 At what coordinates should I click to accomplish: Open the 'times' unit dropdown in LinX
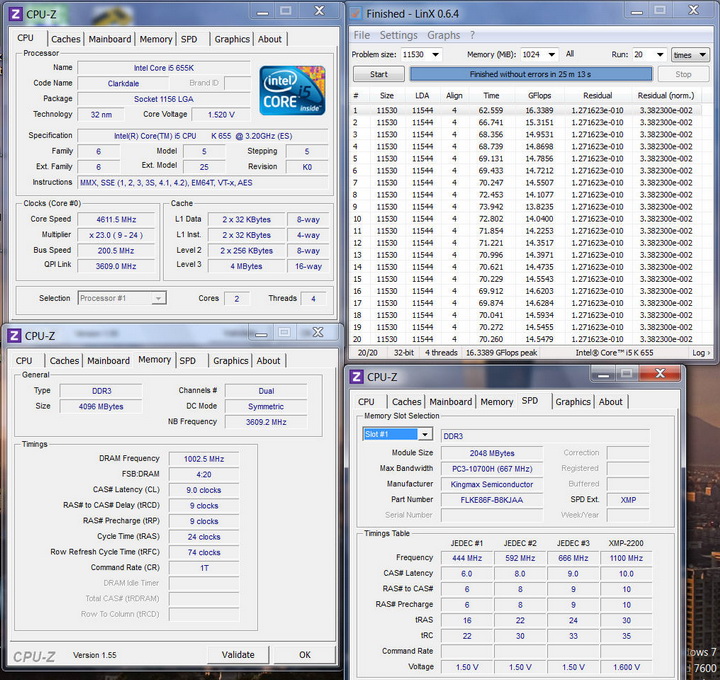pos(690,55)
